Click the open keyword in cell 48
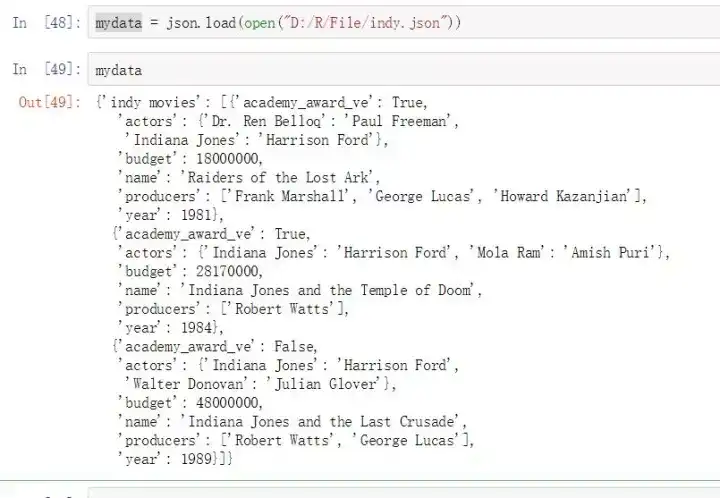Image resolution: width=720 pixels, height=498 pixels. (x=259, y=23)
